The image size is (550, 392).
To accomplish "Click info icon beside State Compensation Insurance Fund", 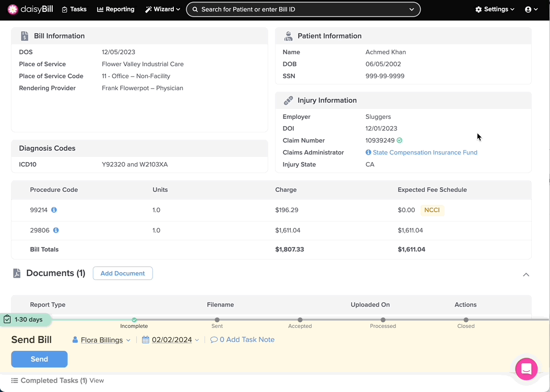I will click(368, 152).
